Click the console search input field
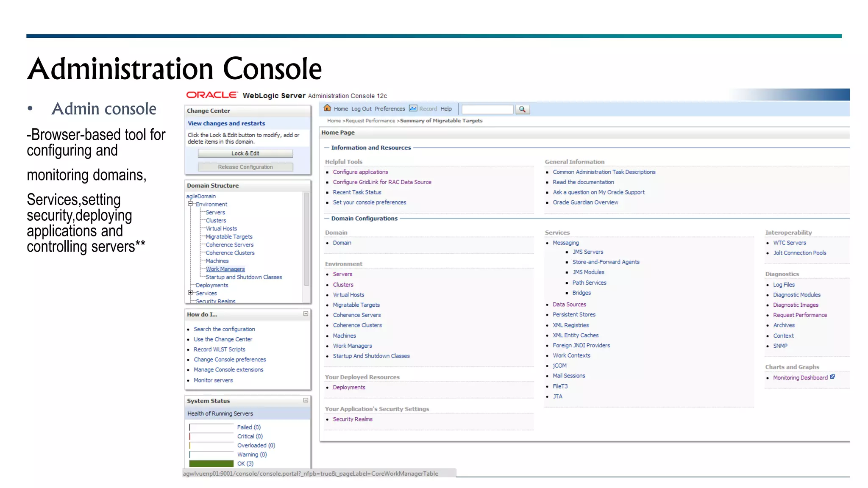 click(x=487, y=109)
